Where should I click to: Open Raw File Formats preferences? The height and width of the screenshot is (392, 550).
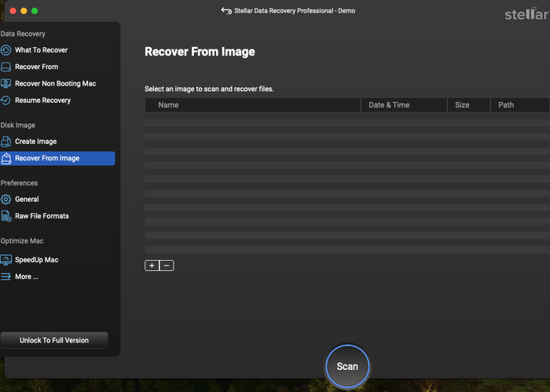tap(42, 216)
